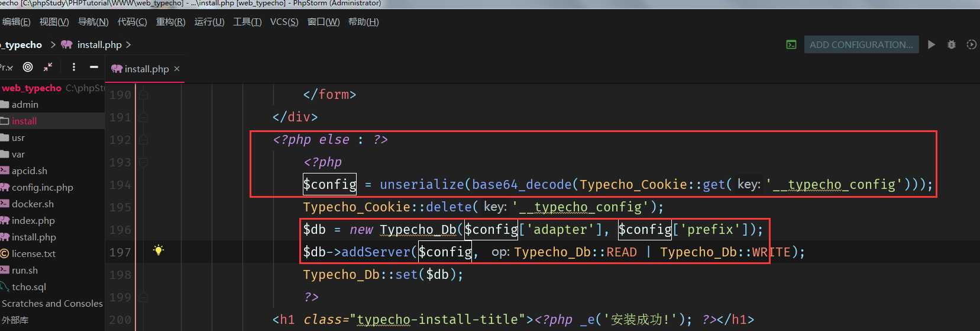980x331 pixels.
Task: Click the unserialize function call
Action: click(x=422, y=185)
